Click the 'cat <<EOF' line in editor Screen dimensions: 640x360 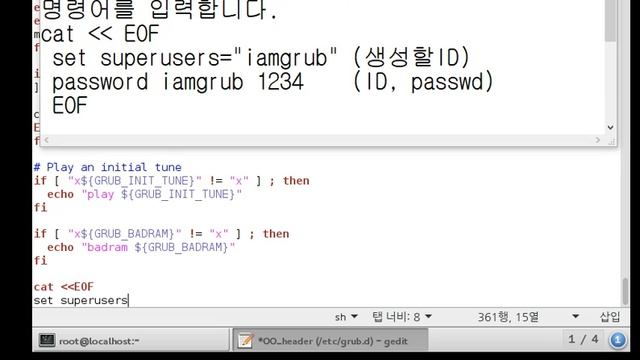pyautogui.click(x=64, y=287)
